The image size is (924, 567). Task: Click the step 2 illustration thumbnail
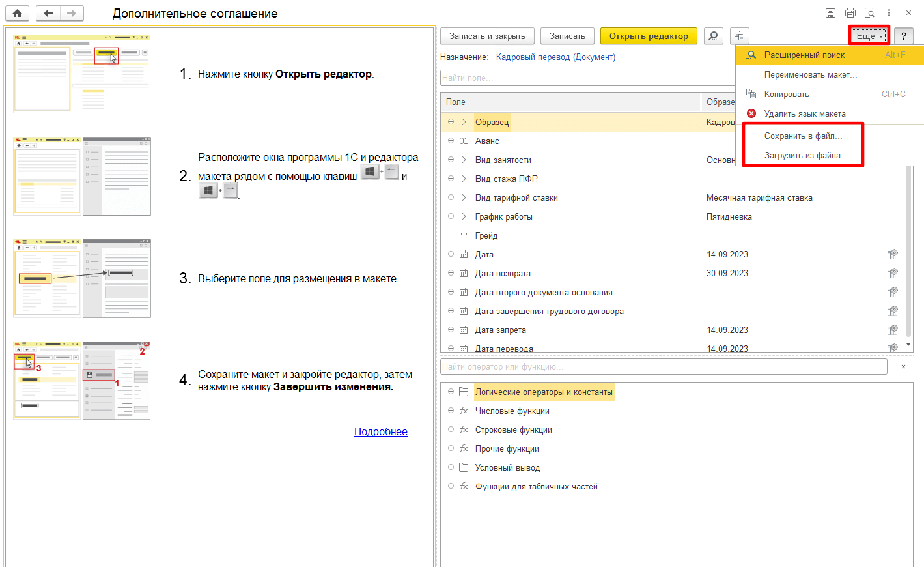(82, 176)
